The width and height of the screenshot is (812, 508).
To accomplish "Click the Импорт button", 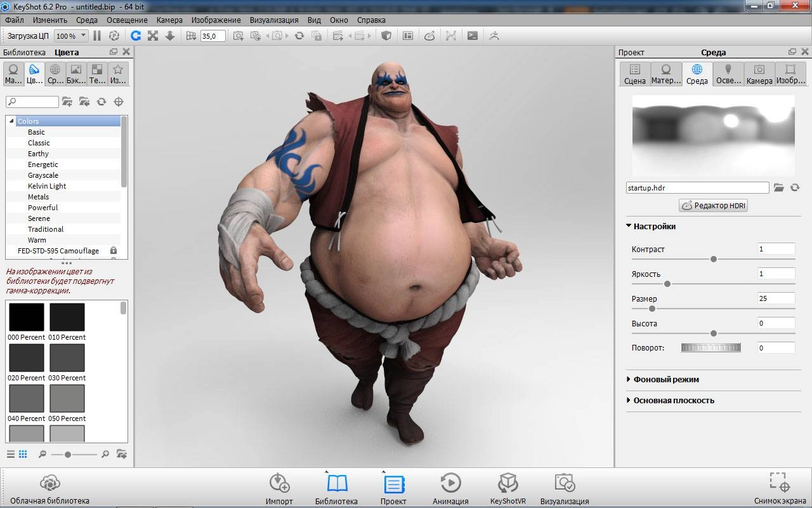I will point(279,489).
